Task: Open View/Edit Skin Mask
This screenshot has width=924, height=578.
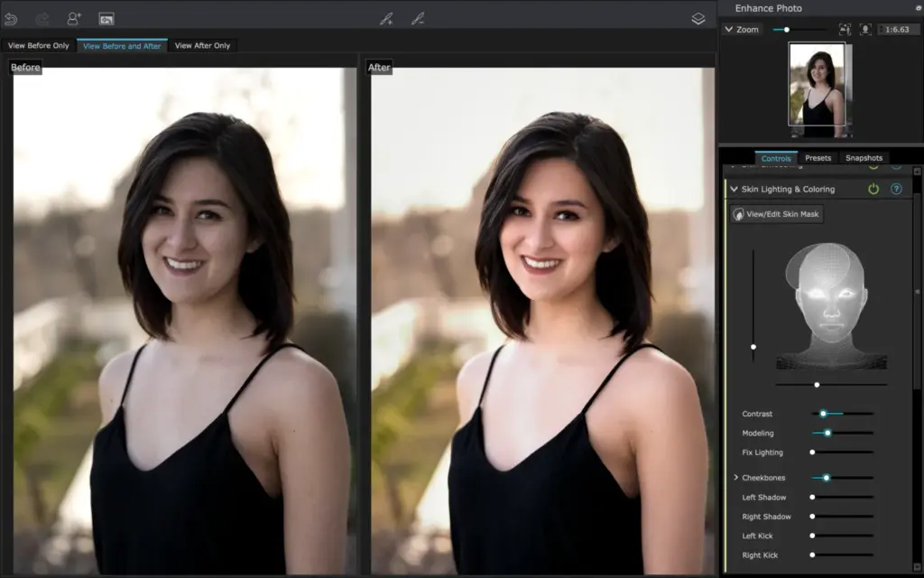Action: pos(775,214)
